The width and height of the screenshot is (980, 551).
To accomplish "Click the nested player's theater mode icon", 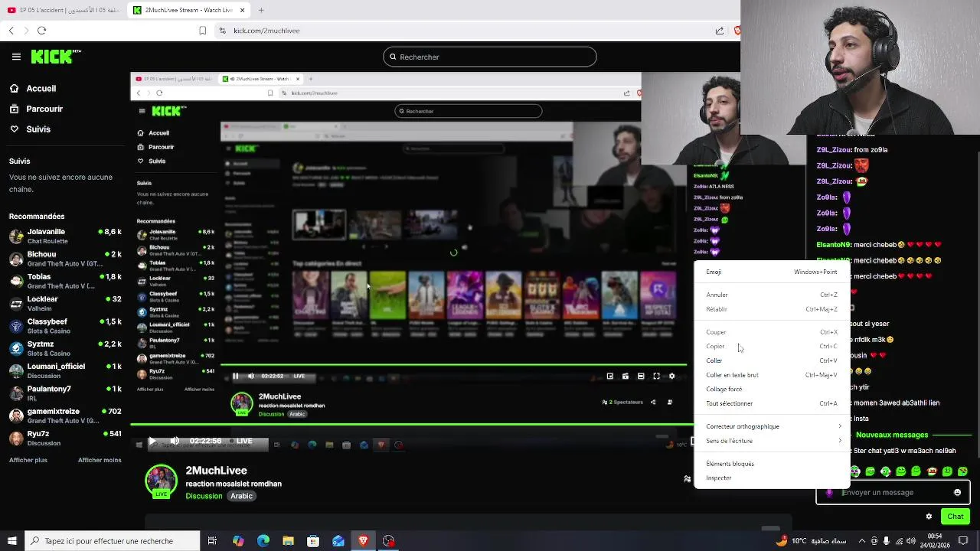I will pos(641,376).
